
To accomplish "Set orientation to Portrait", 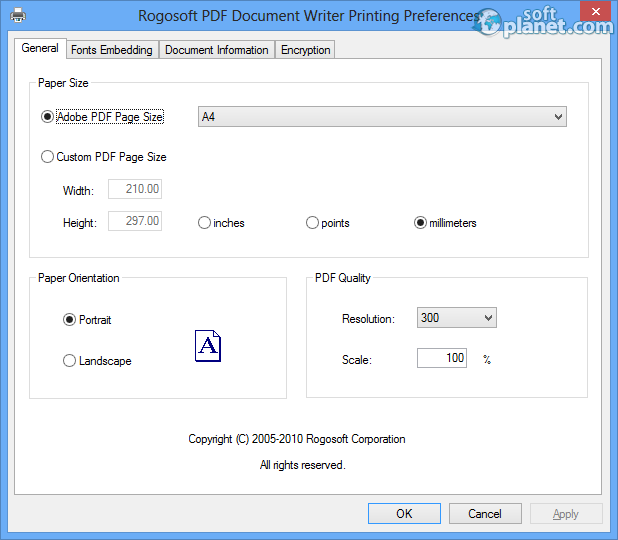I will [70, 320].
